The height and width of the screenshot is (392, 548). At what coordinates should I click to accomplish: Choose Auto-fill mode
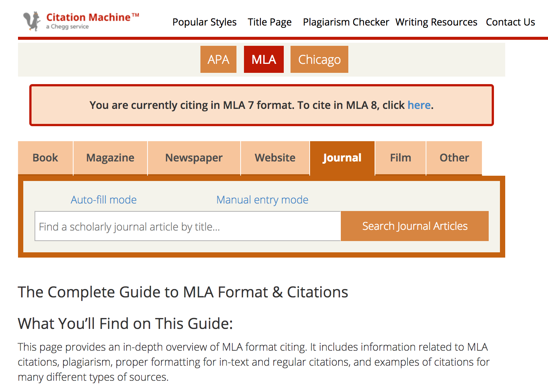point(104,200)
